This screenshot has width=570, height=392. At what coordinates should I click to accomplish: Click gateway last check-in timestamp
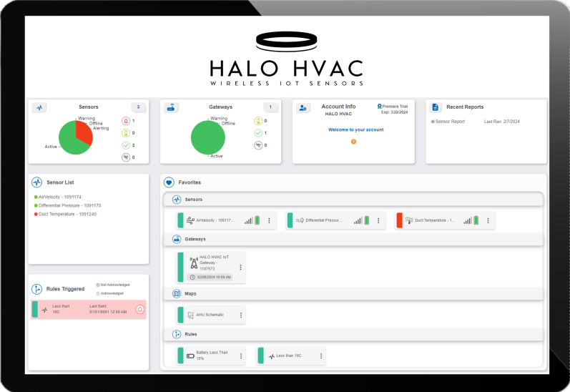click(x=210, y=277)
